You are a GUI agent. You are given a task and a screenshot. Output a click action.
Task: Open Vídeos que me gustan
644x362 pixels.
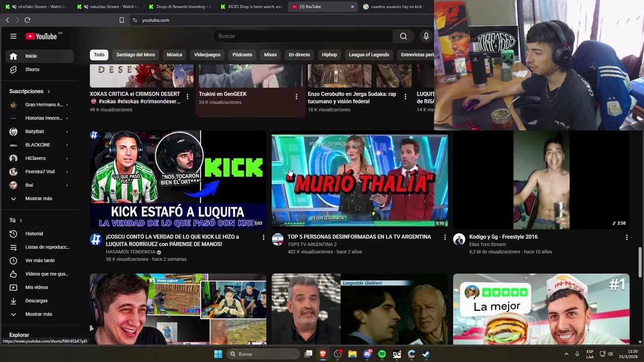point(39,274)
